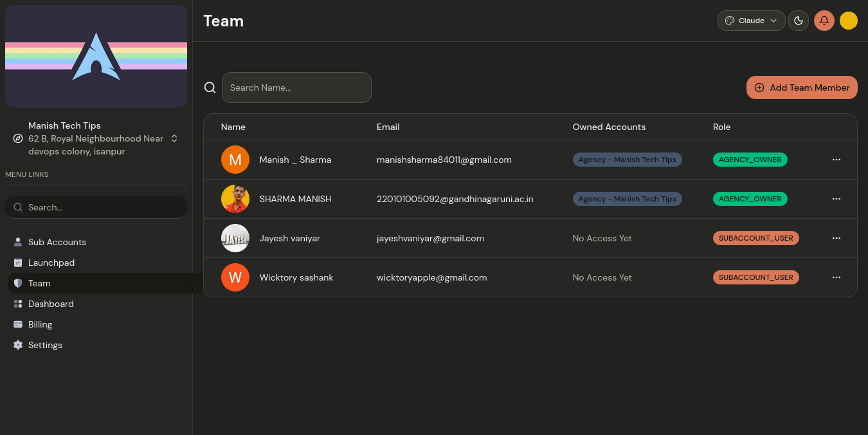Toggle dark mode moon icon
This screenshot has width=868, height=435.
[x=799, y=21]
